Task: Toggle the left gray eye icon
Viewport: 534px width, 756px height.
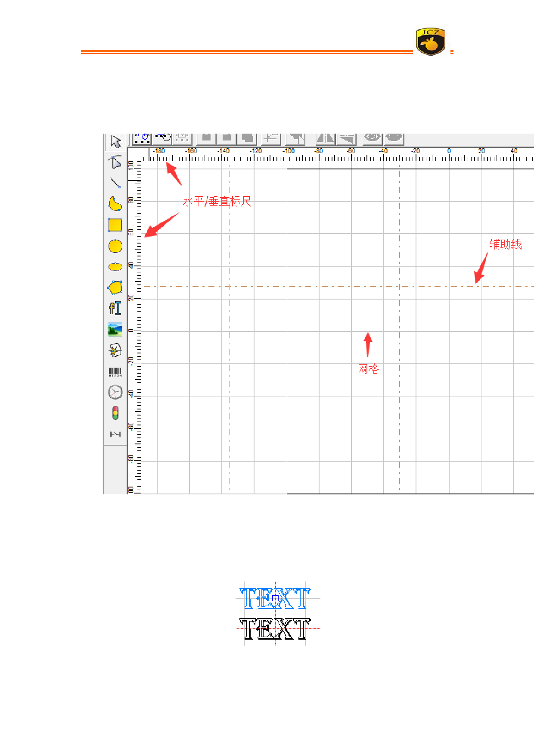Action: point(373,137)
